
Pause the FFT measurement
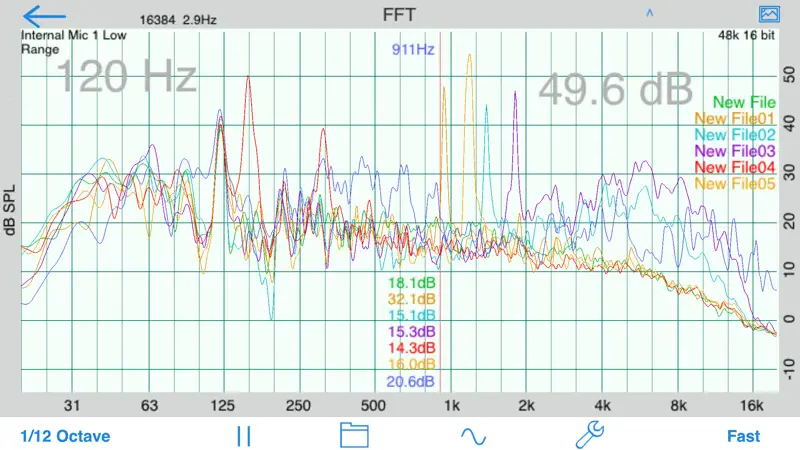[244, 436]
